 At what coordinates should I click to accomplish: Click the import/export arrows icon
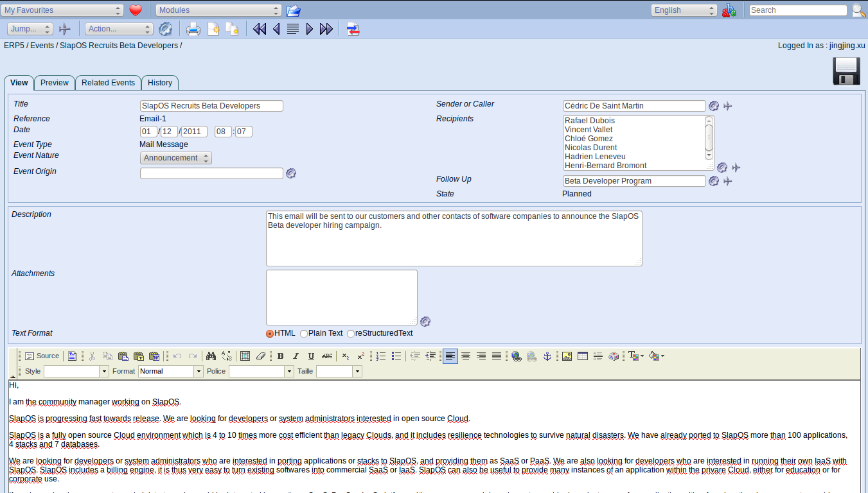click(353, 29)
